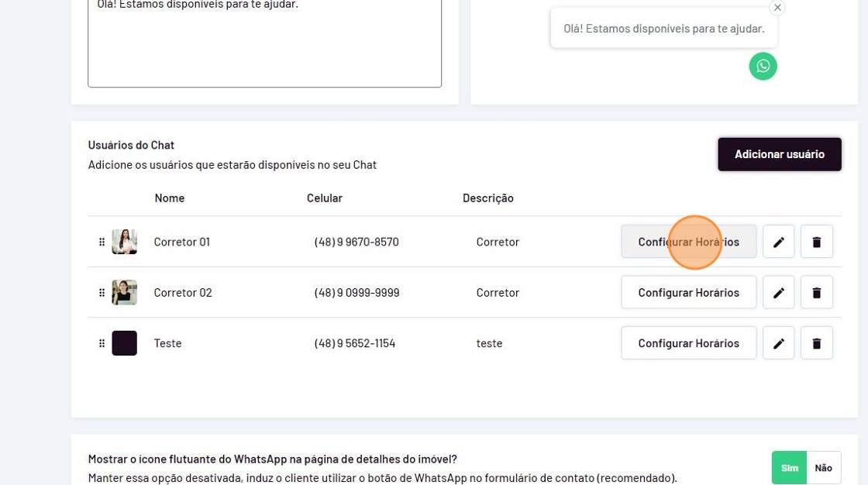Delete the Teste user with trash icon

pyautogui.click(x=816, y=343)
